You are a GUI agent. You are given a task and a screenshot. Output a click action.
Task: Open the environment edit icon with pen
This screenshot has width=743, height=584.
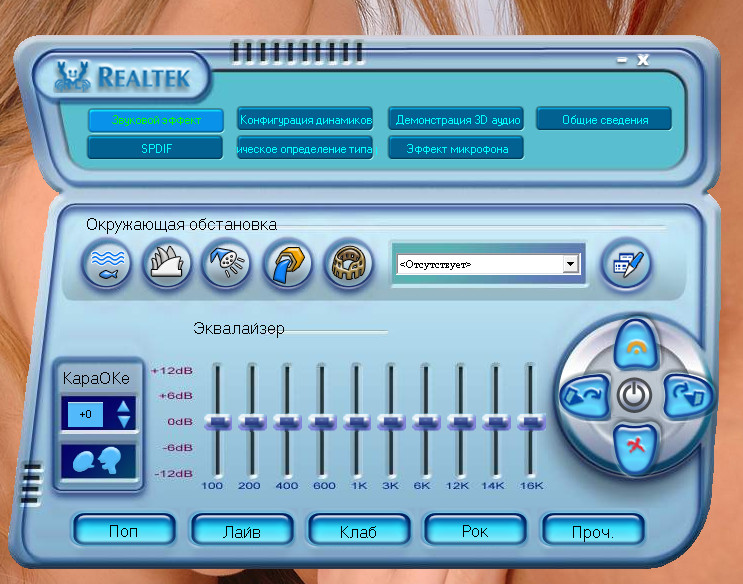626,264
